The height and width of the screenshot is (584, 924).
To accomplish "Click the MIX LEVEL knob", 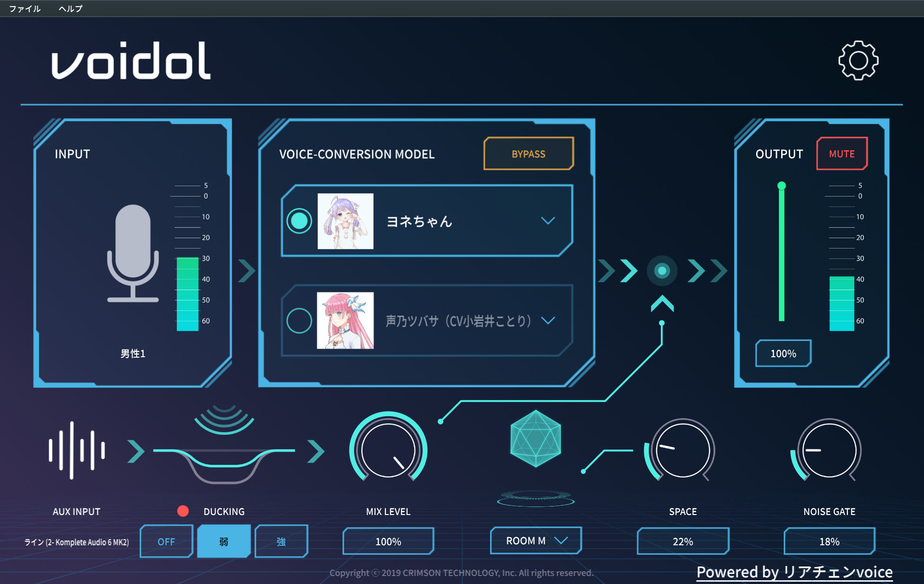I will coord(388,450).
